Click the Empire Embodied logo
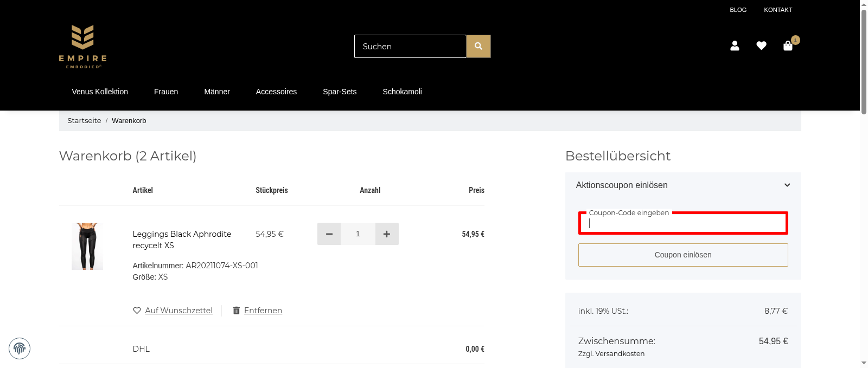 pyautogui.click(x=82, y=47)
